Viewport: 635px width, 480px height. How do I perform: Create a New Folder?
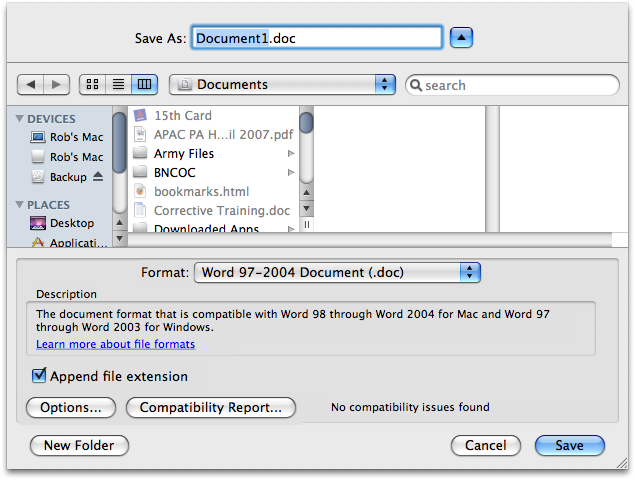79,446
